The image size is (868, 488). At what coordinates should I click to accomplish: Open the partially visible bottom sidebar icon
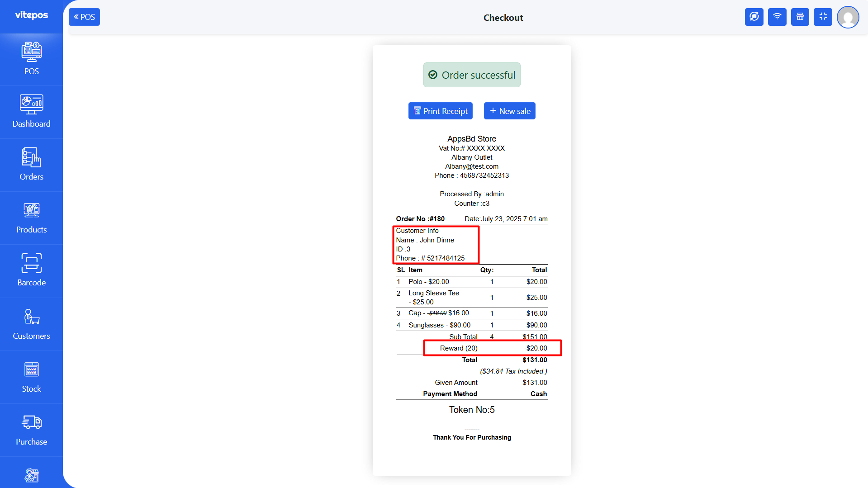pyautogui.click(x=31, y=475)
